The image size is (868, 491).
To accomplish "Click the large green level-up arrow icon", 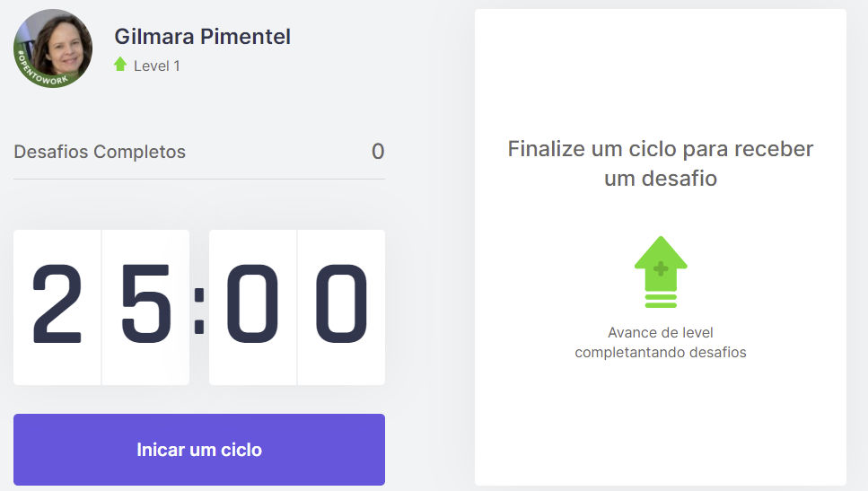I will [x=661, y=272].
